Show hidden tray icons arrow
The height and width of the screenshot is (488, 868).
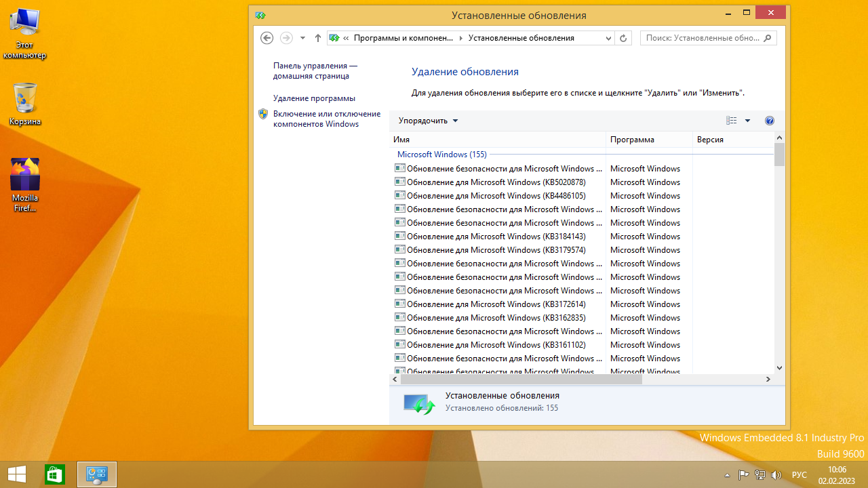point(727,475)
